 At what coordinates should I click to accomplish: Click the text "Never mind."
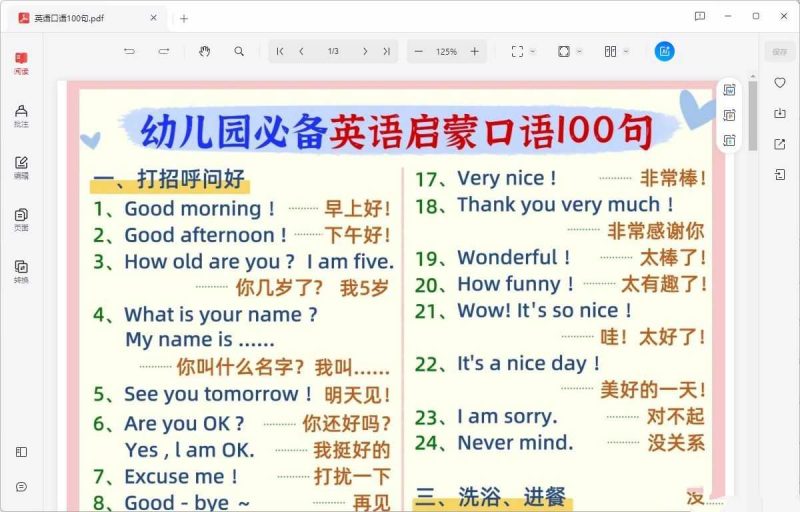(515, 443)
